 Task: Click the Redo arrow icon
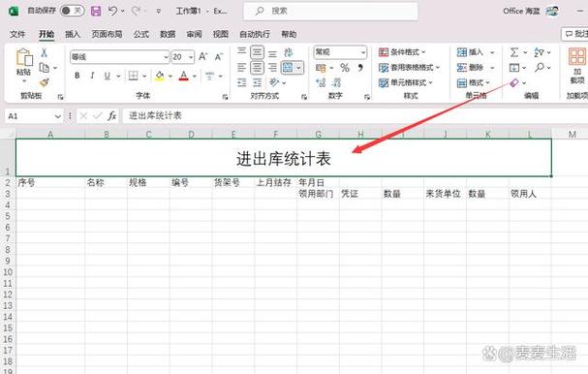coord(136,11)
